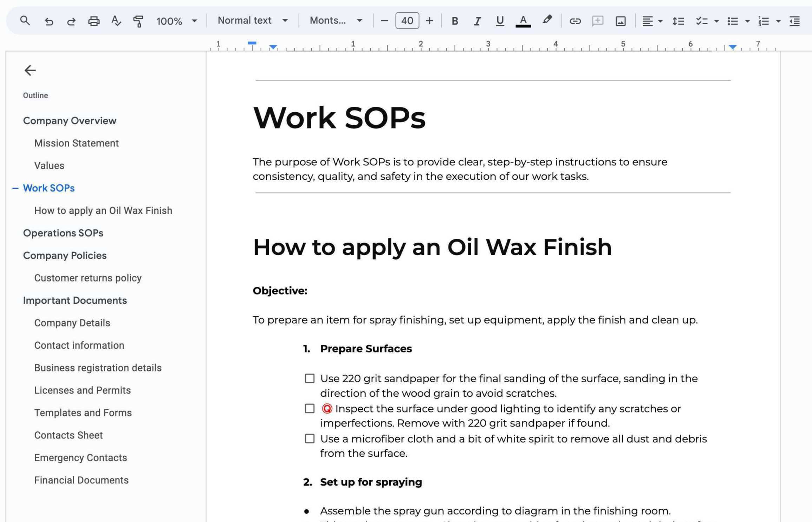812x522 pixels.
Task: Click the insert image icon
Action: coord(620,21)
